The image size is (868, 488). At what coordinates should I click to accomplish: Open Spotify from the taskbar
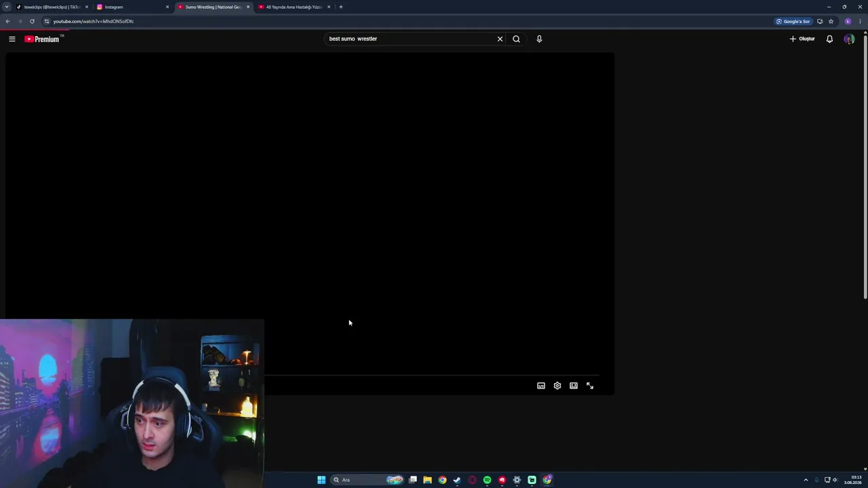tap(487, 480)
